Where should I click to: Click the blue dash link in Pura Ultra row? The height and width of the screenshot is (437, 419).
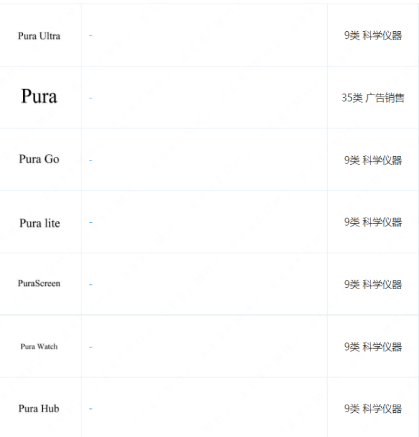[91, 35]
